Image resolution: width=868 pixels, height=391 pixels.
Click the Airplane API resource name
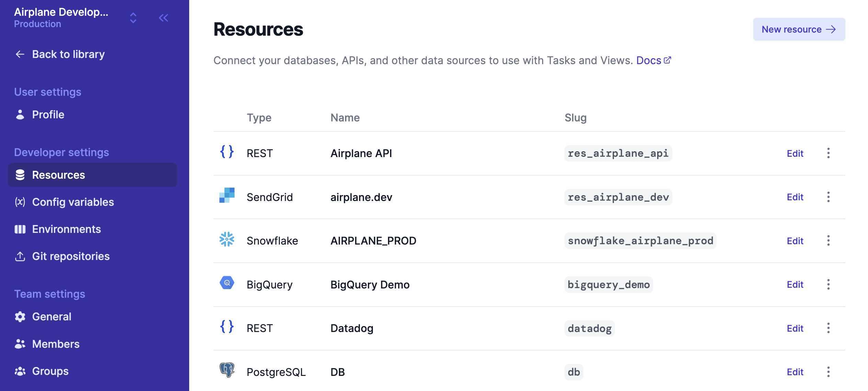coord(361,153)
